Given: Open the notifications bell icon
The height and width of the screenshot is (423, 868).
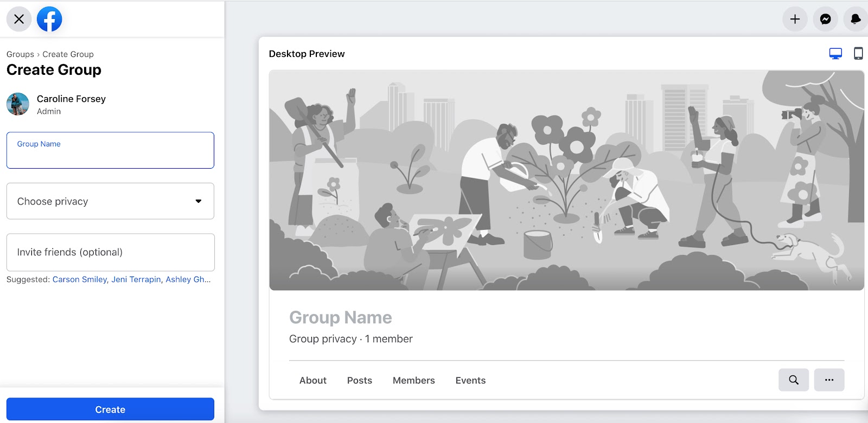Looking at the screenshot, I should click(856, 19).
